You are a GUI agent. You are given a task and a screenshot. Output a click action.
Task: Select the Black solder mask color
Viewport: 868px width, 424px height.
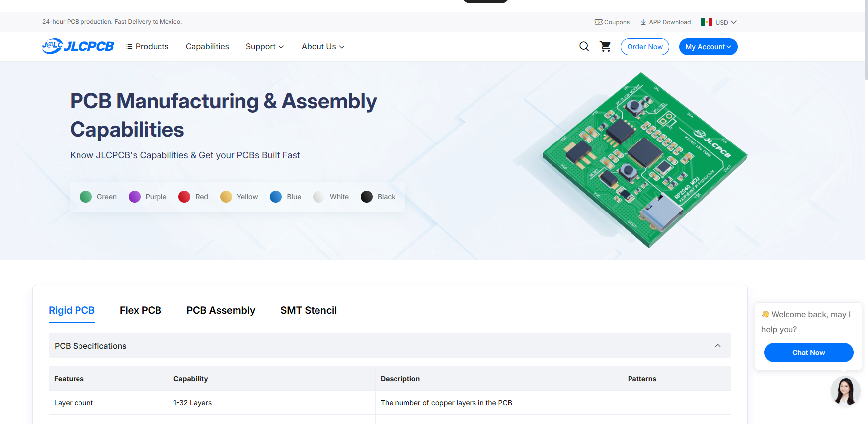378,197
